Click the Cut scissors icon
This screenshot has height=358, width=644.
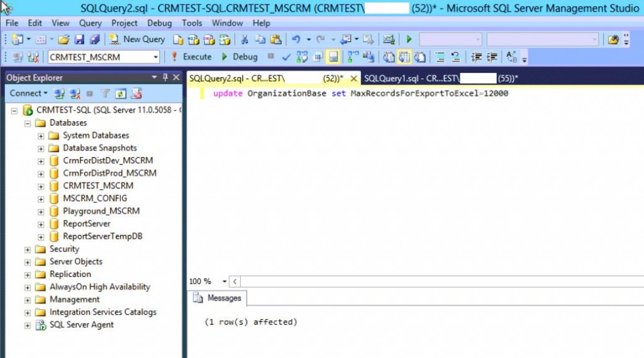pos(245,40)
